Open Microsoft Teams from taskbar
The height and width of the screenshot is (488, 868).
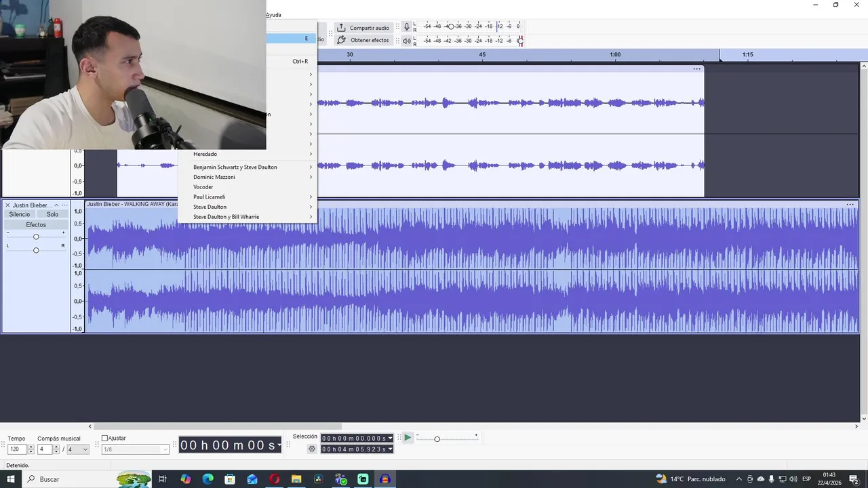[341, 479]
